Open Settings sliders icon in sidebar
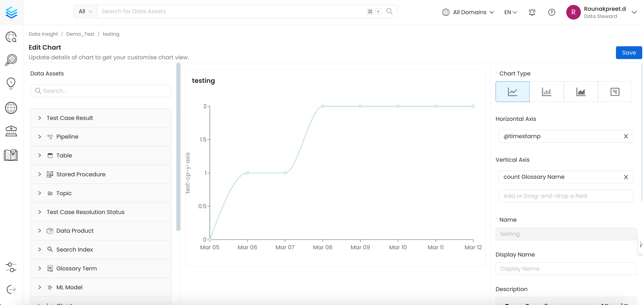644x305 pixels. coord(11,267)
